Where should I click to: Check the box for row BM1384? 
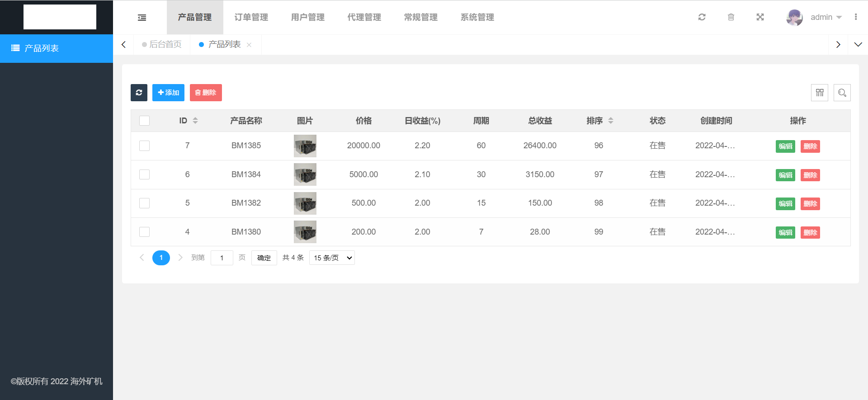coord(144,174)
